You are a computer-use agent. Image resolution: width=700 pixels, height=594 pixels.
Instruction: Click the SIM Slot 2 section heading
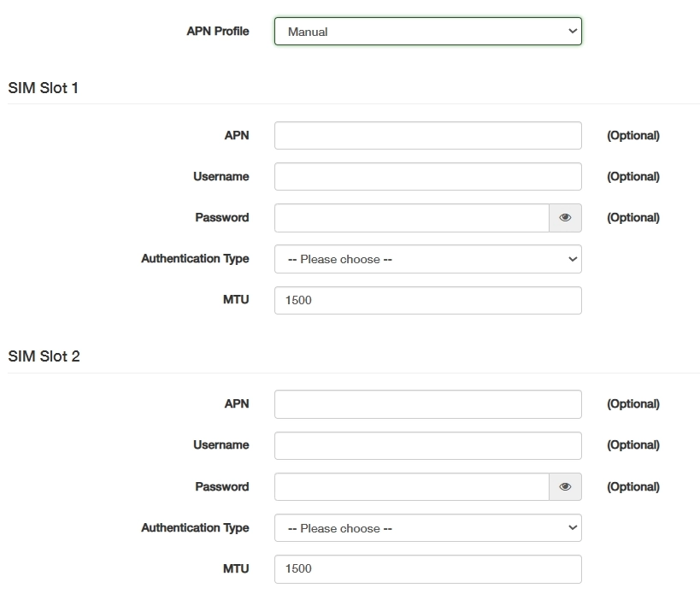point(44,356)
